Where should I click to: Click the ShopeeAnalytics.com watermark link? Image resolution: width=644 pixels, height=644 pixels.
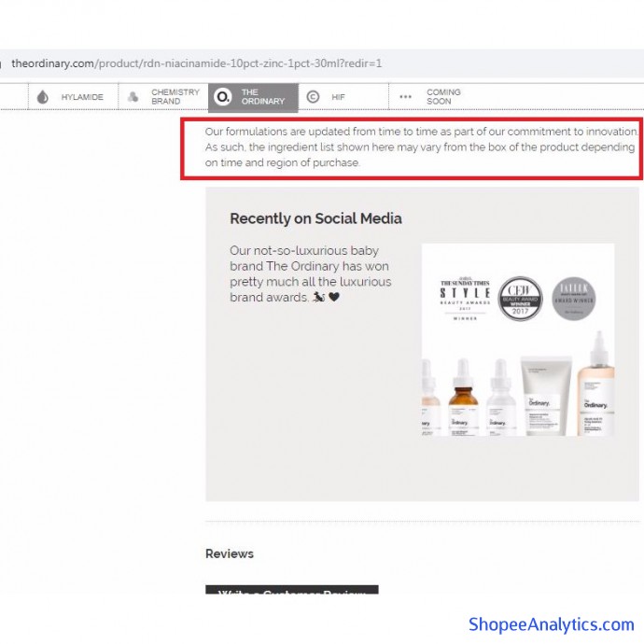[x=551, y=624]
